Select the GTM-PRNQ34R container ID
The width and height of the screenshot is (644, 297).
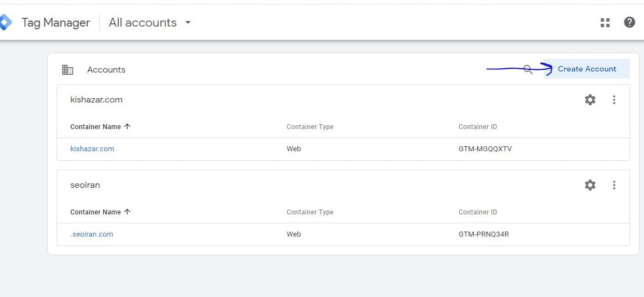(x=484, y=234)
